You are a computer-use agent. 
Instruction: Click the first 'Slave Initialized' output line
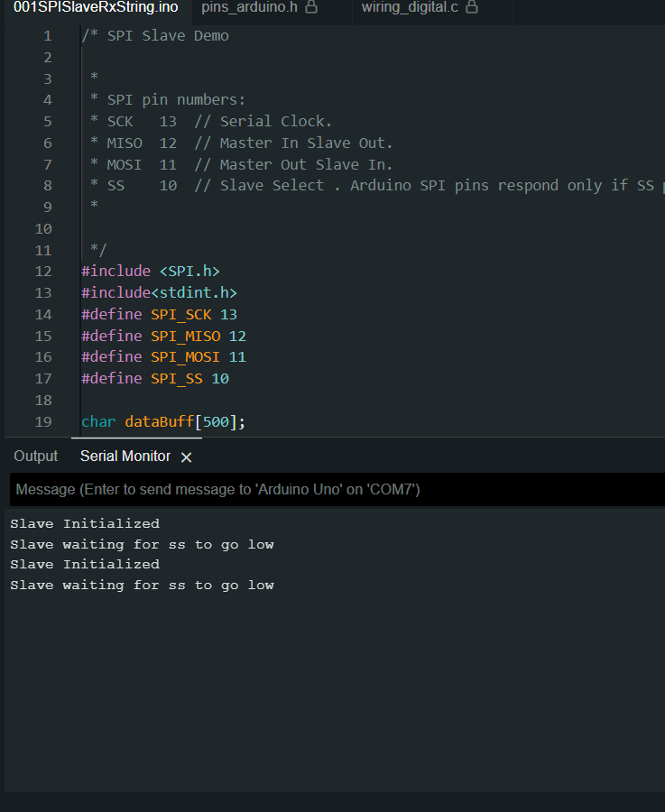point(85,523)
